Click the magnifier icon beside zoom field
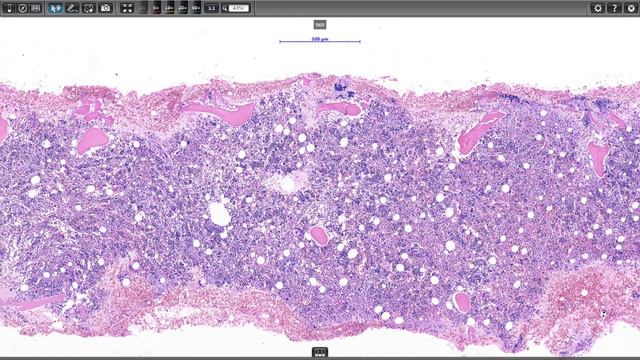This screenshot has width=640, height=360. tap(224, 8)
